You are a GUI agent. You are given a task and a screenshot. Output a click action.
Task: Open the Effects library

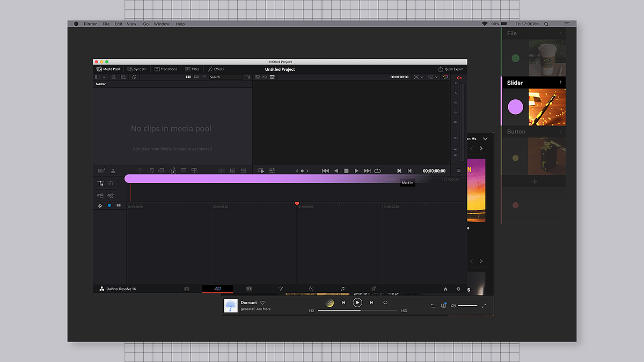point(216,69)
